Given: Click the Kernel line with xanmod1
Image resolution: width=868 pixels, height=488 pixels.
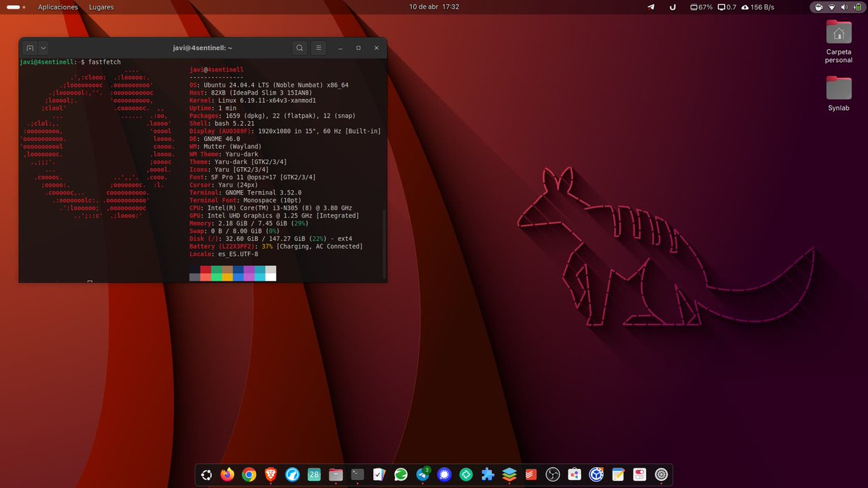Looking at the screenshot, I should tap(252, 100).
